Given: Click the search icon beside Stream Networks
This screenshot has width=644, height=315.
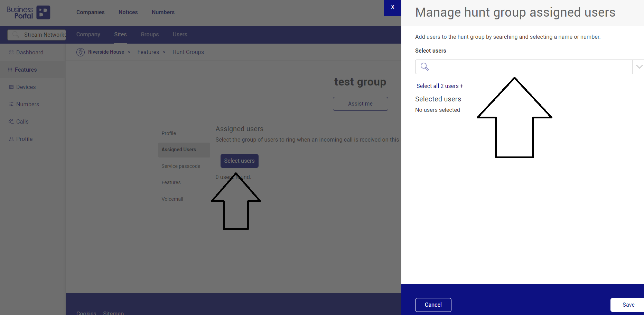Looking at the screenshot, I should (x=16, y=35).
